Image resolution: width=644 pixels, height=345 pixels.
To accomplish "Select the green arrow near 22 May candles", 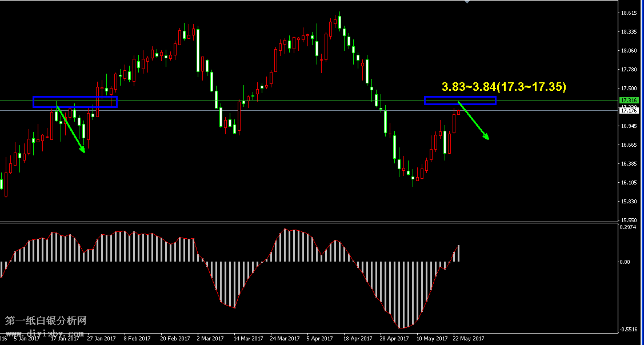I will [x=473, y=121].
